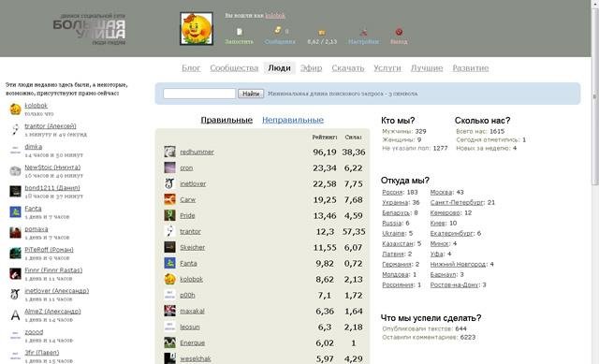Click the redhummer avatar in the rating table
Viewport: 599px width, 364px height.
click(169, 152)
